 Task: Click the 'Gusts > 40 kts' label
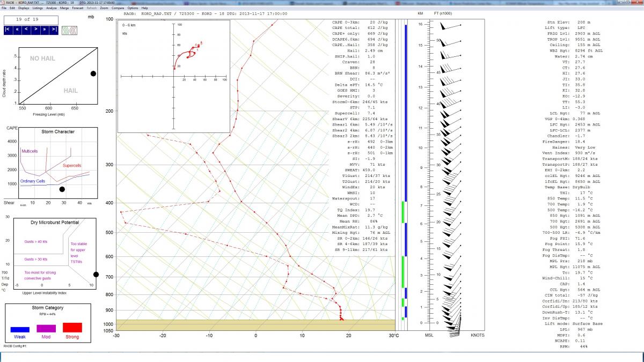coord(35,242)
